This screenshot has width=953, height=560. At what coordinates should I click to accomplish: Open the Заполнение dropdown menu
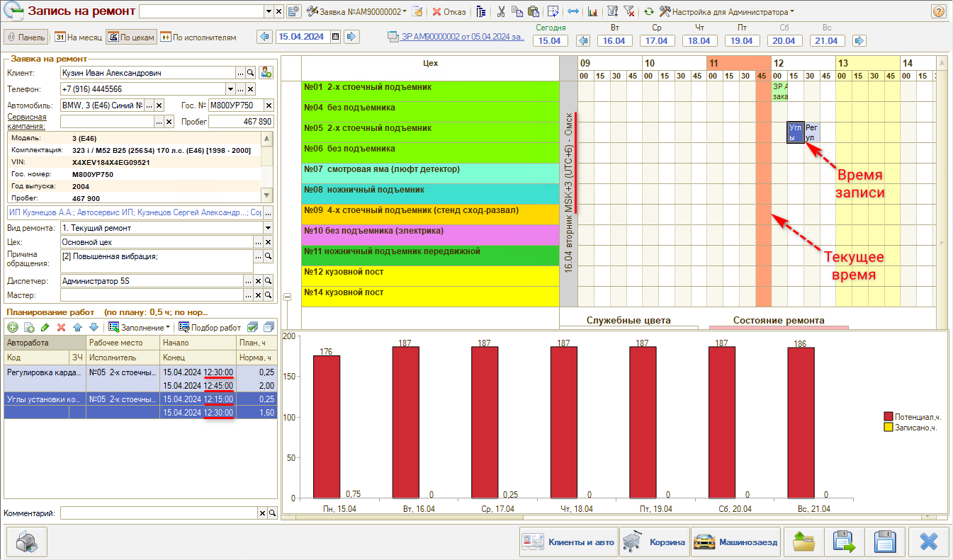(140, 327)
